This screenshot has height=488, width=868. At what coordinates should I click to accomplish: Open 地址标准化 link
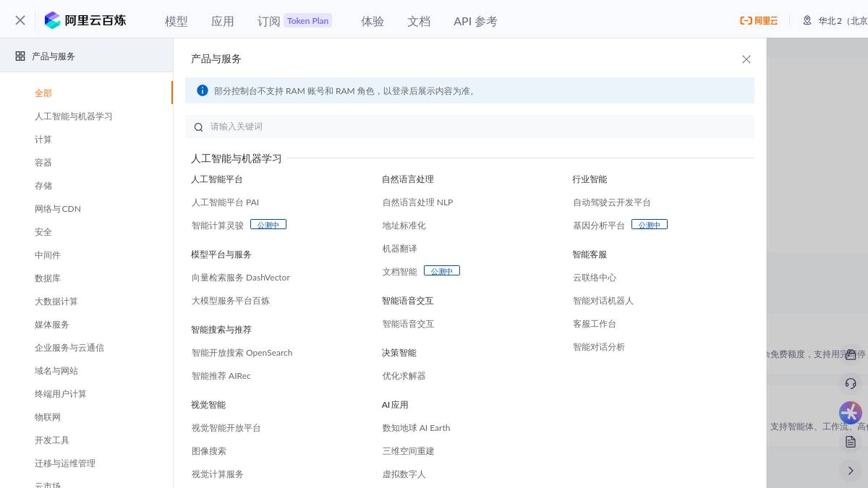point(404,226)
